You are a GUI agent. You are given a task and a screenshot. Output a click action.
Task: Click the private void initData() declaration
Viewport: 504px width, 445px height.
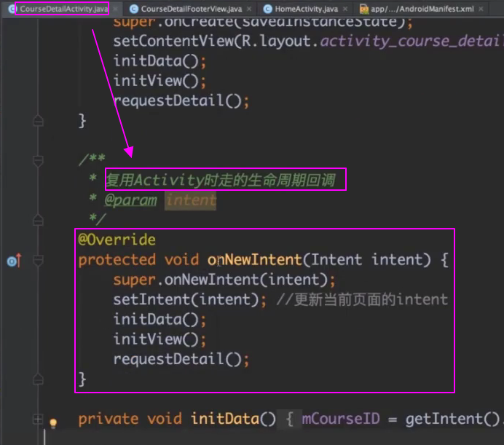click(177, 420)
